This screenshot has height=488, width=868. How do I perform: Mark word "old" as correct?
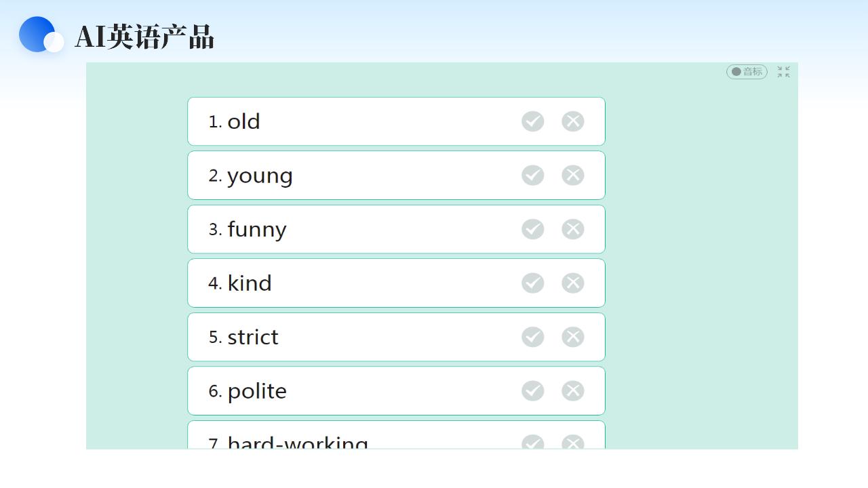[x=532, y=121]
